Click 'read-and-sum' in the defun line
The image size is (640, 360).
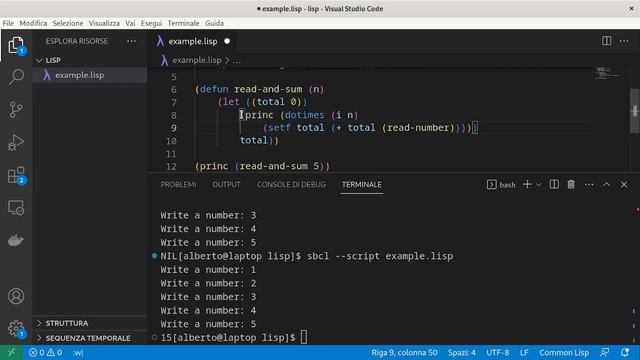(268, 89)
